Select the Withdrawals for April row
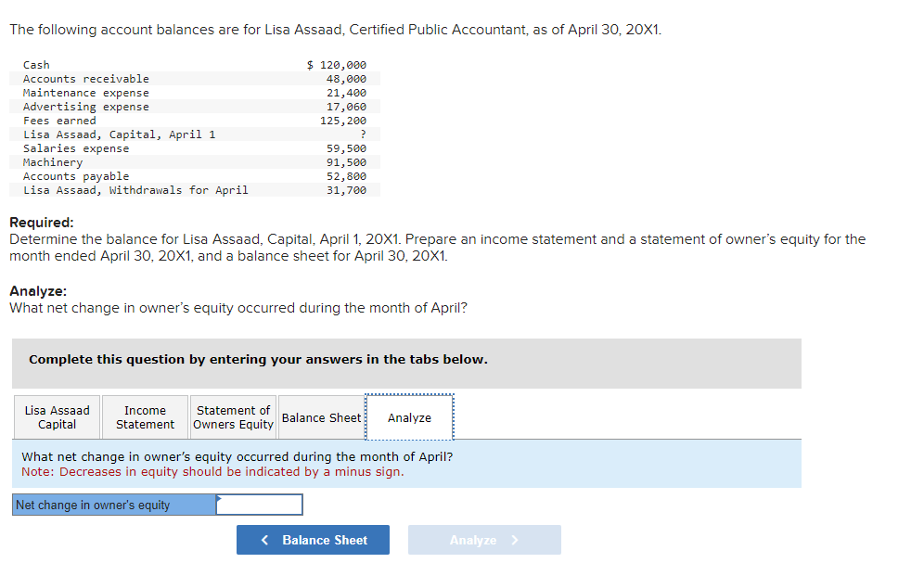The width and height of the screenshot is (924, 563). (x=186, y=189)
